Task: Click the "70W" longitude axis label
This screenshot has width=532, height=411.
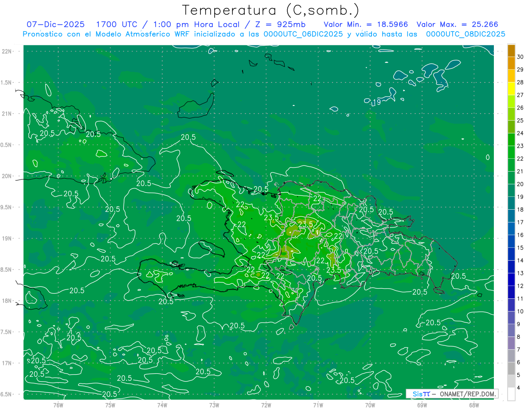Action: click(370, 405)
